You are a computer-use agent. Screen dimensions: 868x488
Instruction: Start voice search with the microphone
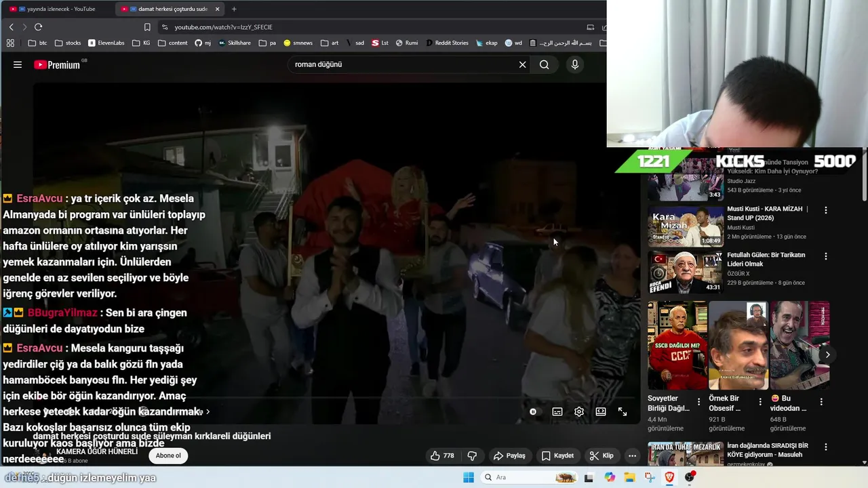(575, 64)
